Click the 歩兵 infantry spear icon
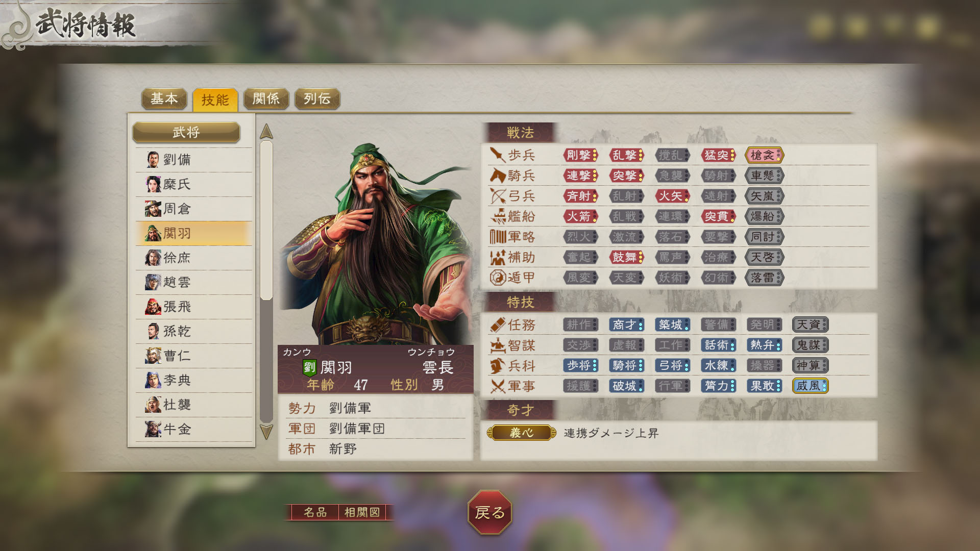The image size is (980, 551). [x=498, y=155]
